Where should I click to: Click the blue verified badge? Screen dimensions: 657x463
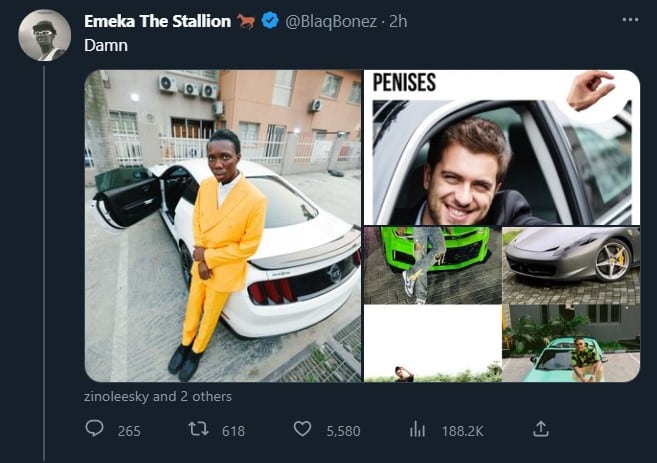270,22
